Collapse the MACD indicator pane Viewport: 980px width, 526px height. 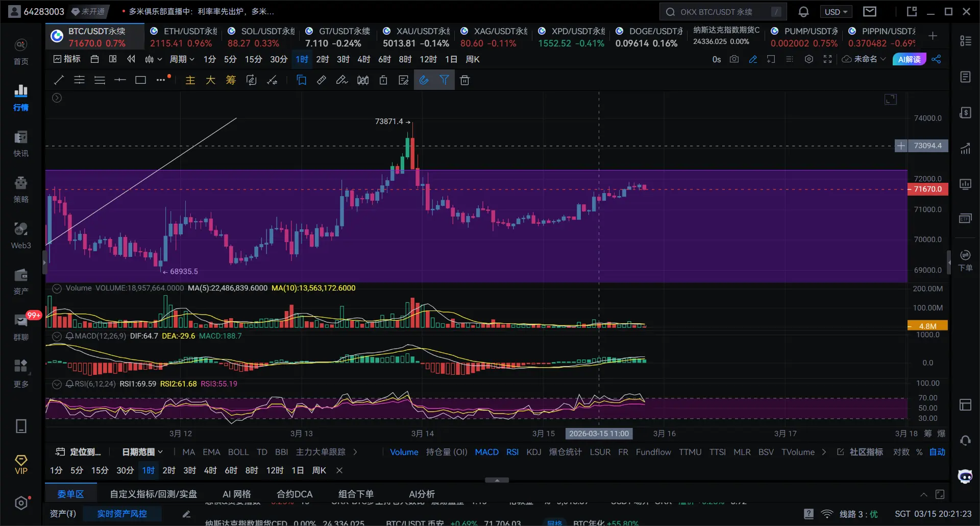57,336
